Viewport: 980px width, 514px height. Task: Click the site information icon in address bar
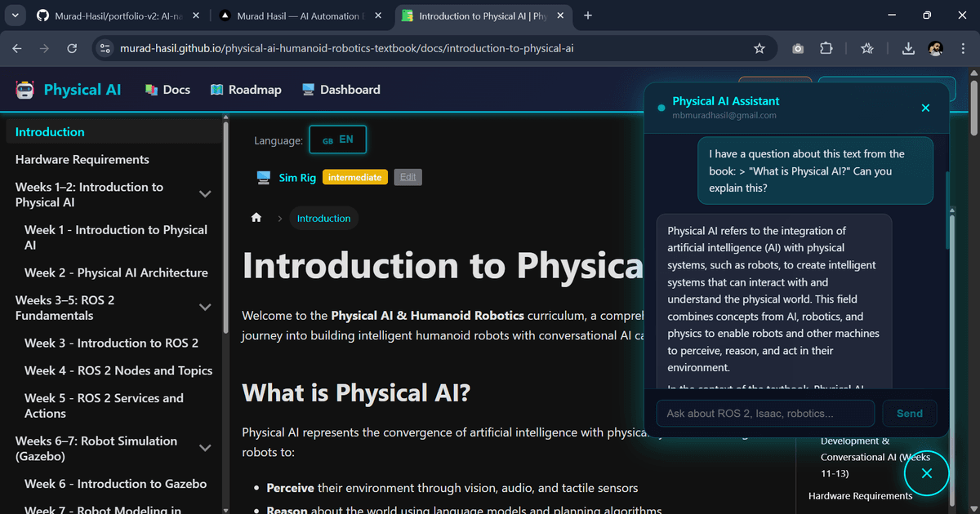click(105, 49)
